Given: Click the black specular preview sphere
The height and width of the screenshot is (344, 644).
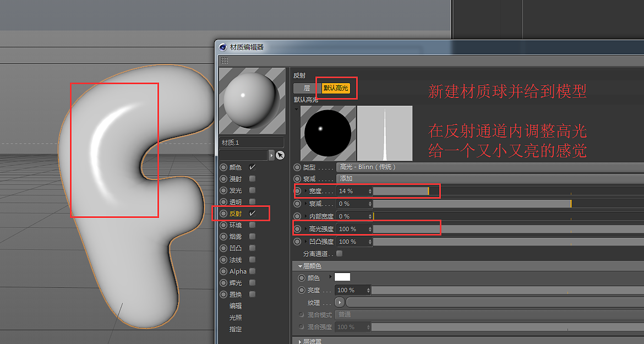Looking at the screenshot, I should tap(328, 133).
